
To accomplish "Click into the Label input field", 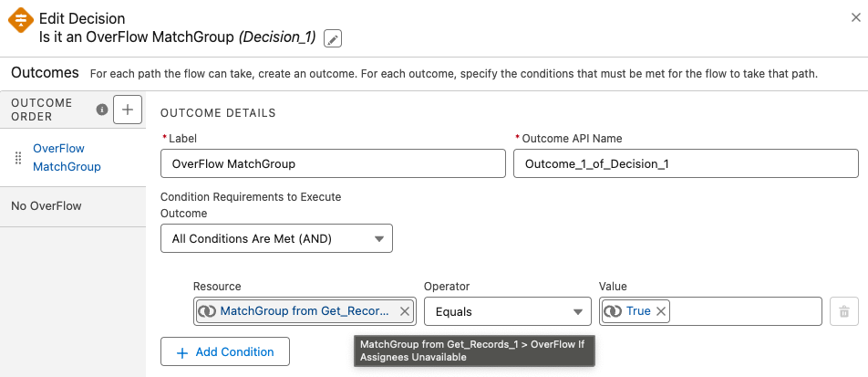I will click(x=333, y=163).
